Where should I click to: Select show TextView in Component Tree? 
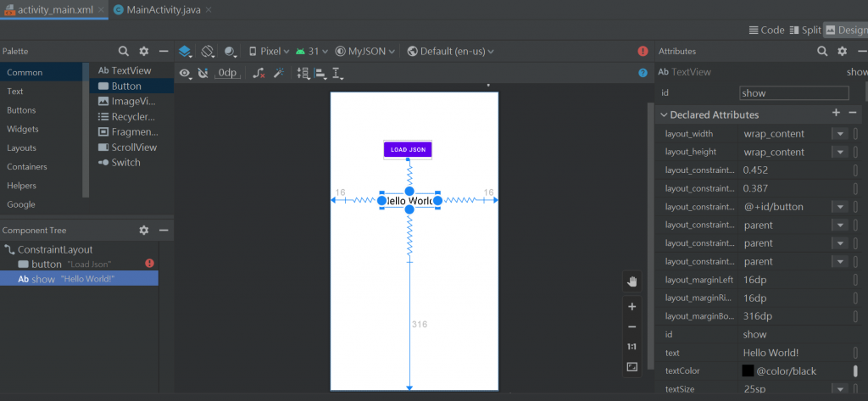point(79,279)
